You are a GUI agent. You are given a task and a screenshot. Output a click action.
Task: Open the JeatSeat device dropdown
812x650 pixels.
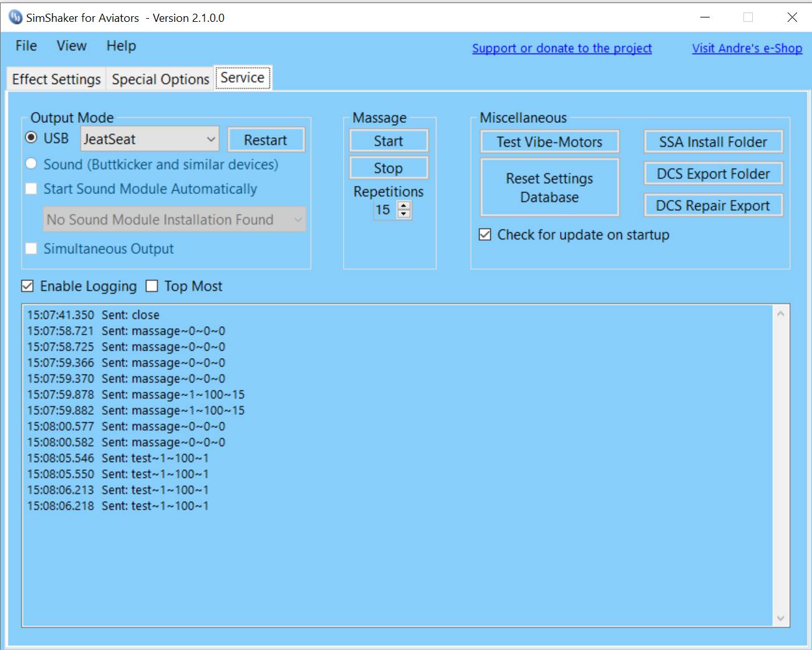coord(211,139)
